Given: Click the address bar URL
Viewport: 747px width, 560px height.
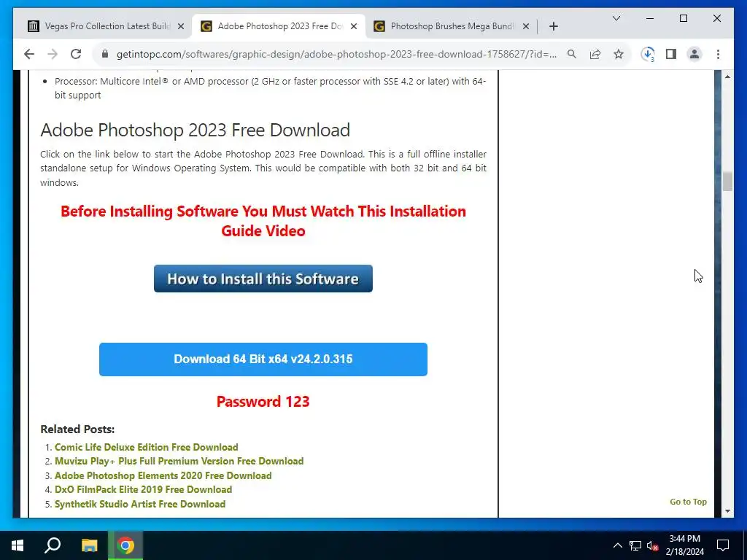Looking at the screenshot, I should pyautogui.click(x=336, y=54).
